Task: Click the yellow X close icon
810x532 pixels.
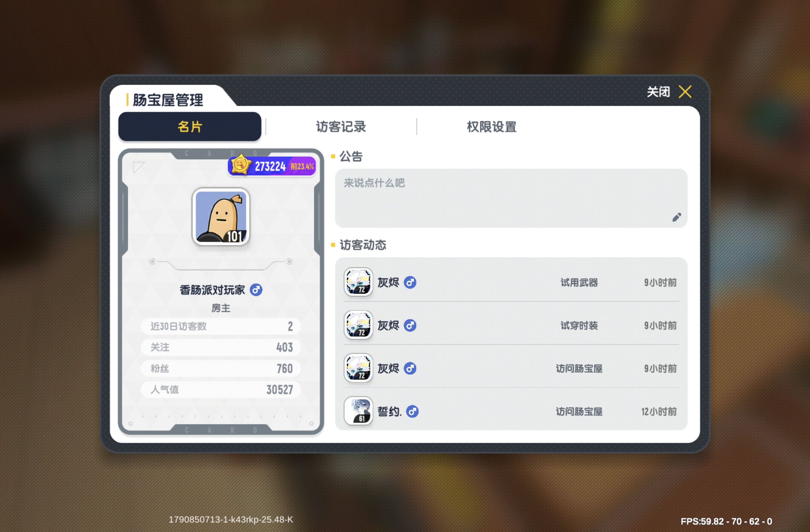Action: [685, 91]
